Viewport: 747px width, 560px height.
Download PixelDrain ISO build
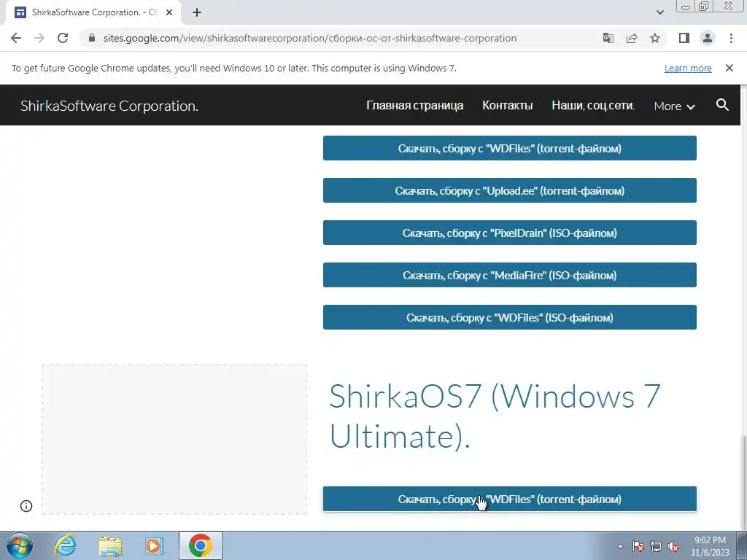point(510,233)
